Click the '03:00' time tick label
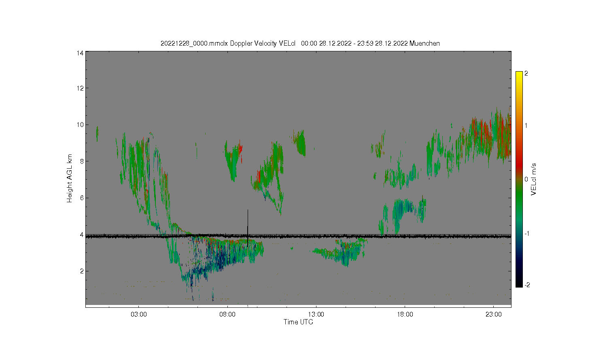 point(139,315)
